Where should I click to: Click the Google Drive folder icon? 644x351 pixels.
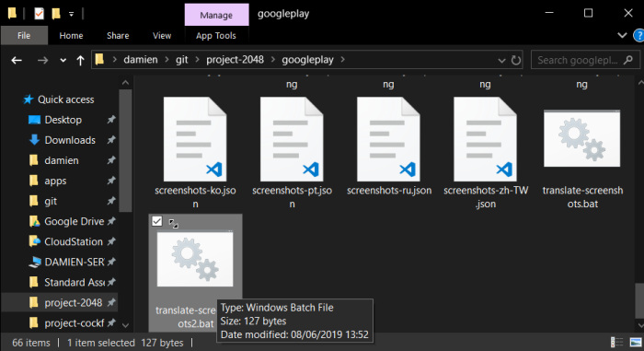pos(35,221)
